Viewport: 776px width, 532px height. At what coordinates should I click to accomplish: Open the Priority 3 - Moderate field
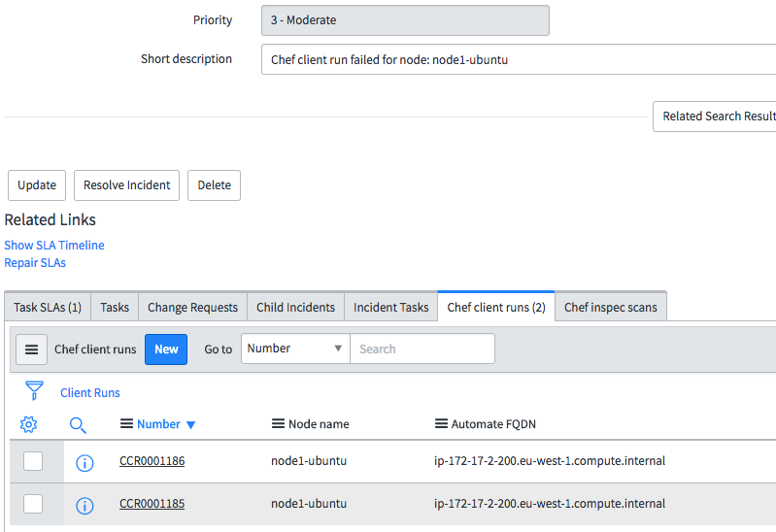pyautogui.click(x=405, y=20)
